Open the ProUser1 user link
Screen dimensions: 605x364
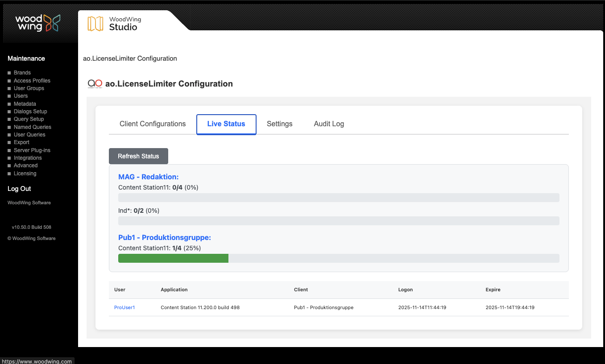point(124,307)
